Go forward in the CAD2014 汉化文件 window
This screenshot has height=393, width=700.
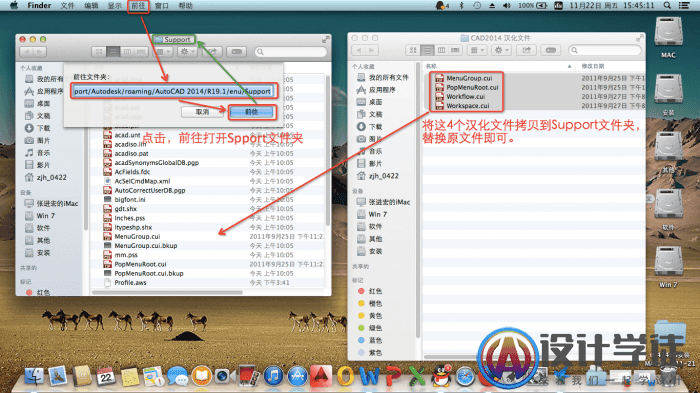tap(371, 50)
